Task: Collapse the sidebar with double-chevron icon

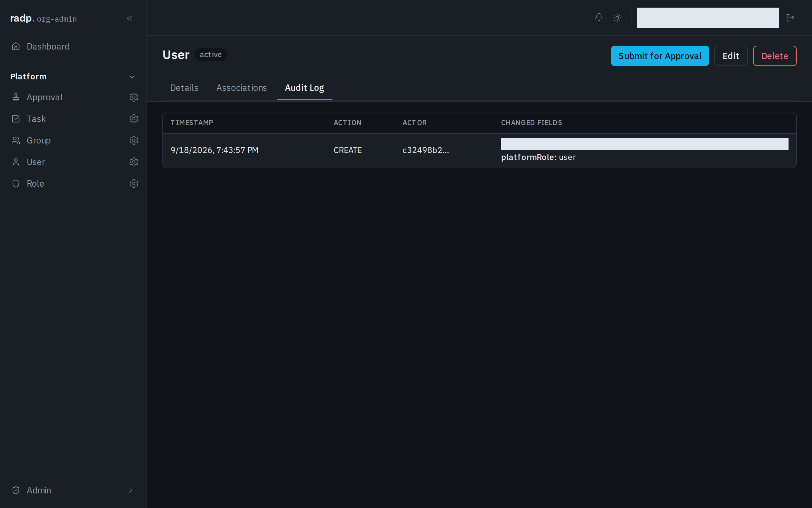Action: [x=129, y=18]
